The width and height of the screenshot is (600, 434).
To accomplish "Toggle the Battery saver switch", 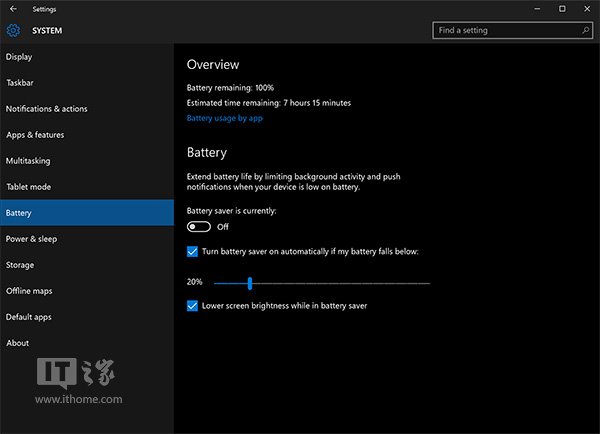I will point(199,227).
